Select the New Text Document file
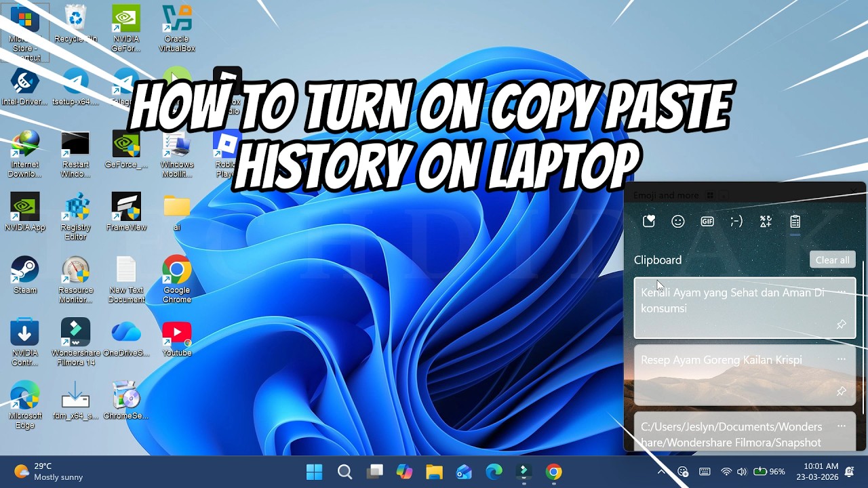The width and height of the screenshot is (868, 488). point(126,280)
